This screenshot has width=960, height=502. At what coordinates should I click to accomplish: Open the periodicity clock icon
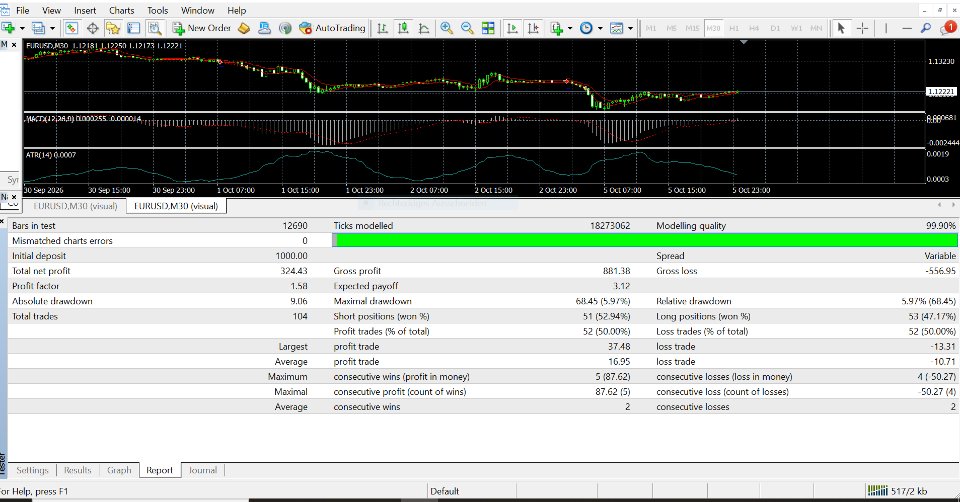[x=586, y=28]
